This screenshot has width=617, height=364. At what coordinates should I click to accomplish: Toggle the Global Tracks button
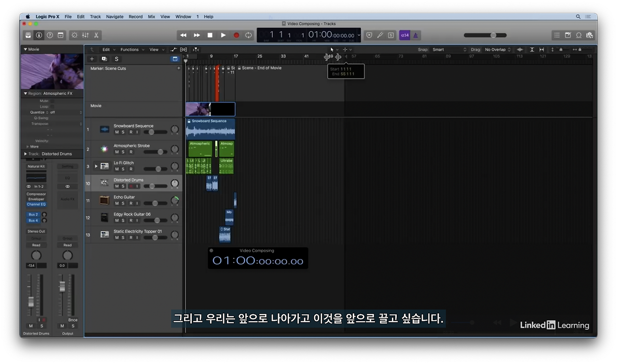tap(175, 59)
